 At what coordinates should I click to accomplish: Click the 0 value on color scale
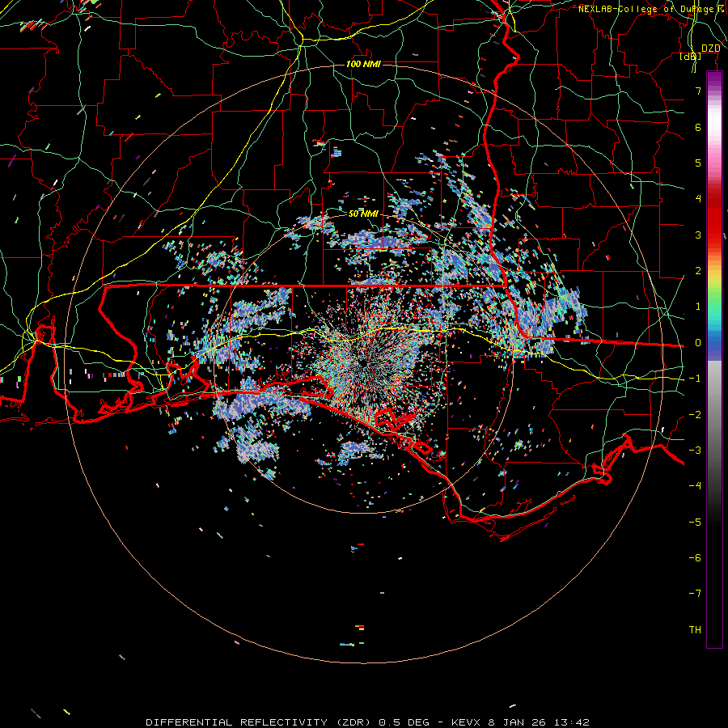coord(698,343)
